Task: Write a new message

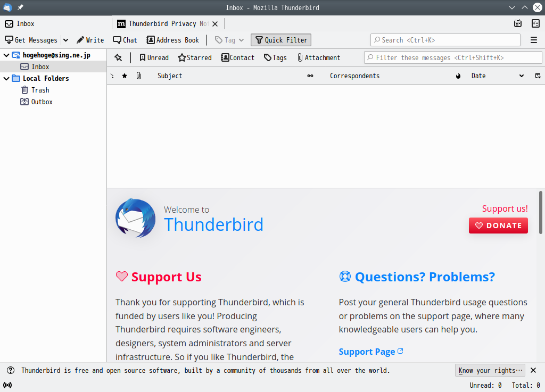Action: point(90,40)
